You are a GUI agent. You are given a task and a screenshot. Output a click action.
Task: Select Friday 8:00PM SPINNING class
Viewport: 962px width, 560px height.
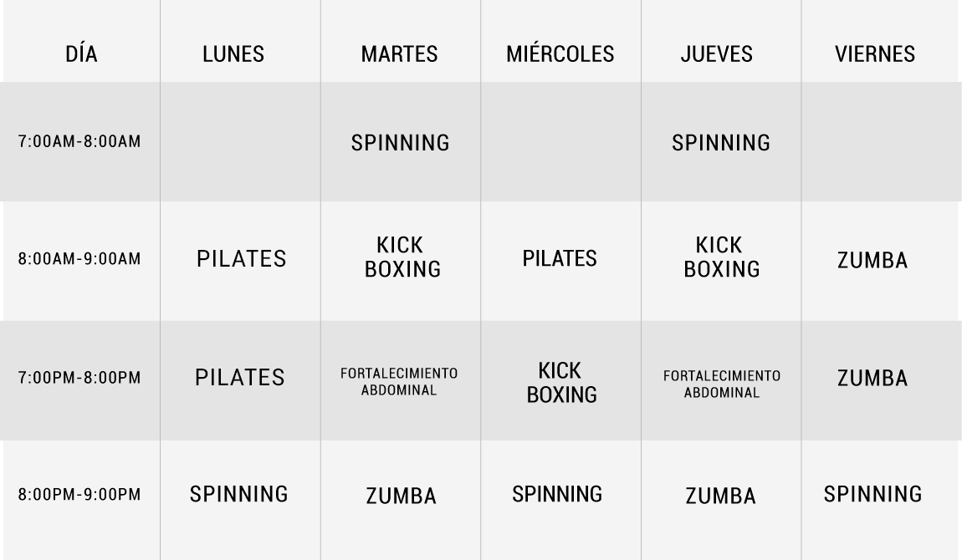coord(873,494)
